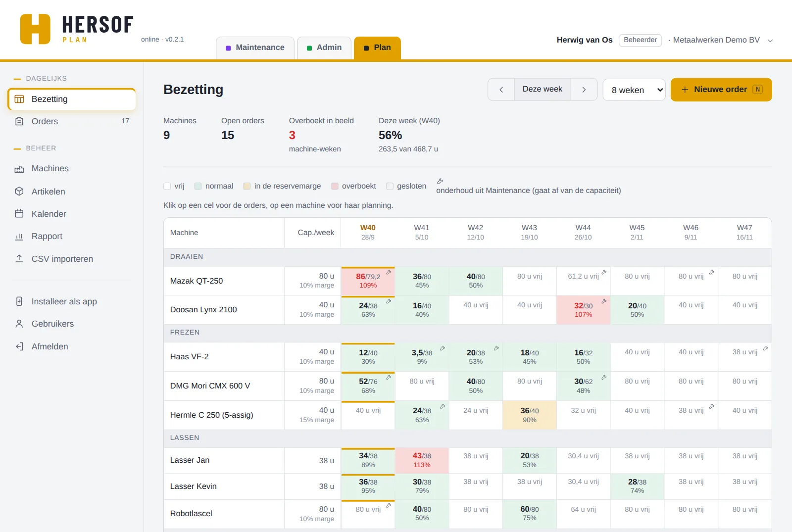Screen dimensions: 792x532
Task: Open the Orders list icon
Action: coord(19,121)
